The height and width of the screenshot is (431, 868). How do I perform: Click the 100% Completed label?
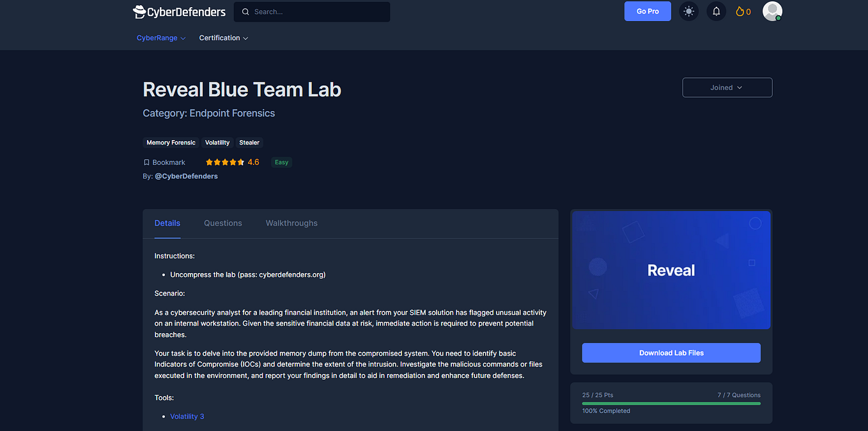pyautogui.click(x=606, y=411)
